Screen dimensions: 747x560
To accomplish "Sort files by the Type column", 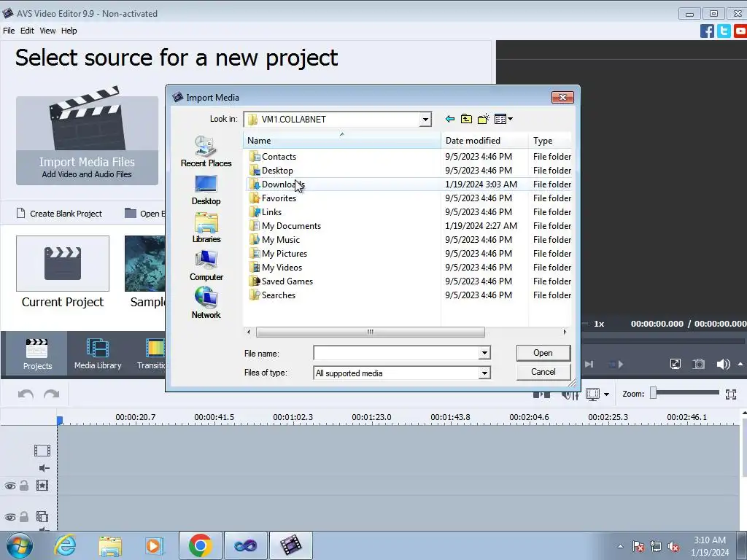I will [550, 141].
